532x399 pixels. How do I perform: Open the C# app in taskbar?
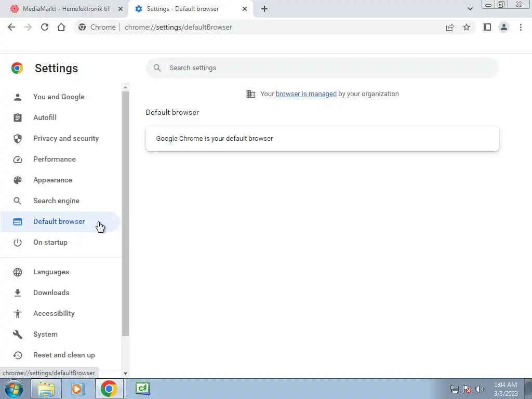pyautogui.click(x=142, y=389)
